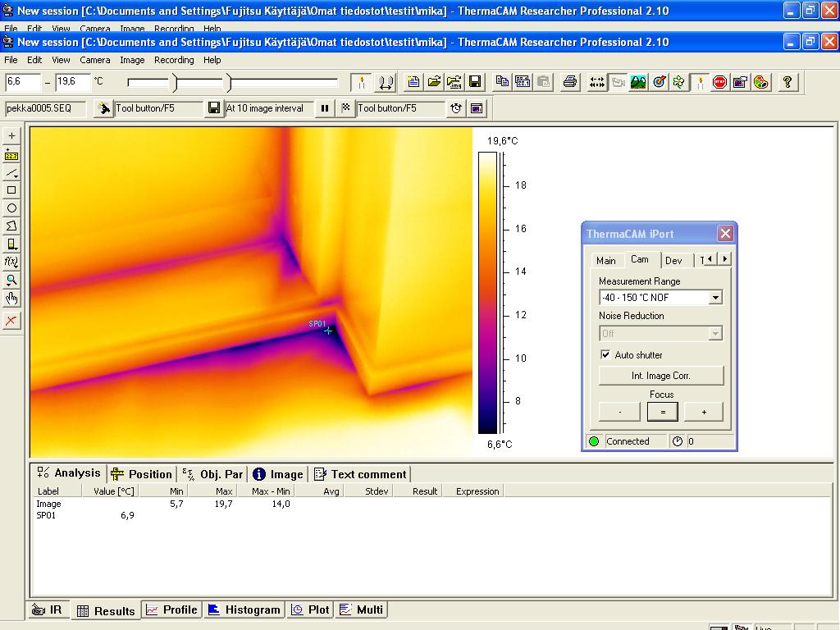
Task: Toggle the Auto shutter checkbox
Action: [x=606, y=355]
